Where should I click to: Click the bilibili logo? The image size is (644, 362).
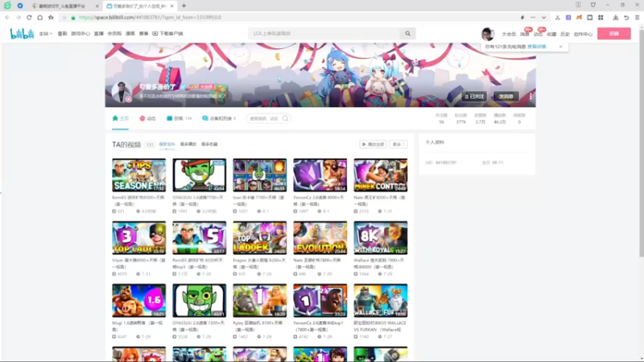[22, 34]
